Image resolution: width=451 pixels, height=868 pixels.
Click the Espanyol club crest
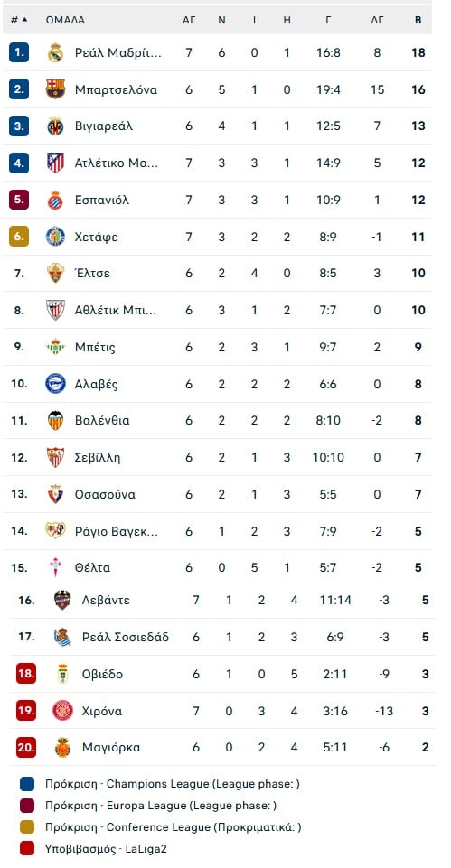tap(55, 200)
